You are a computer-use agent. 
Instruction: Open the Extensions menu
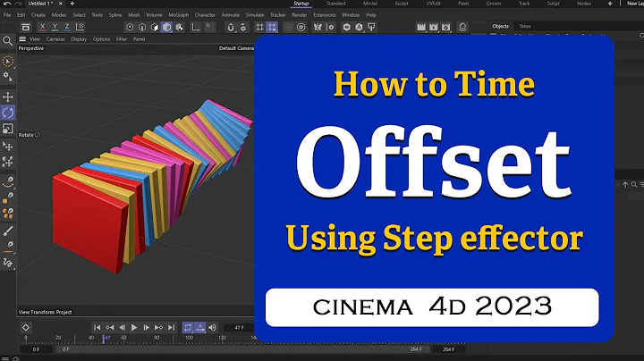point(325,15)
